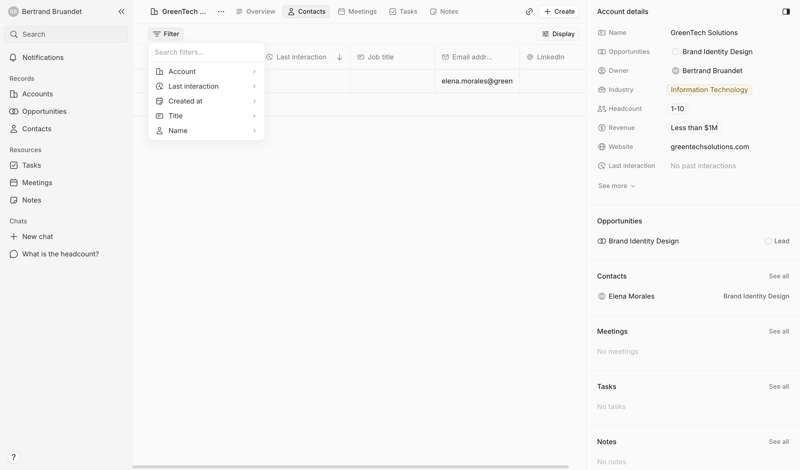Click the help question mark icon
Viewport: 800px width, 470px height.
(14, 457)
